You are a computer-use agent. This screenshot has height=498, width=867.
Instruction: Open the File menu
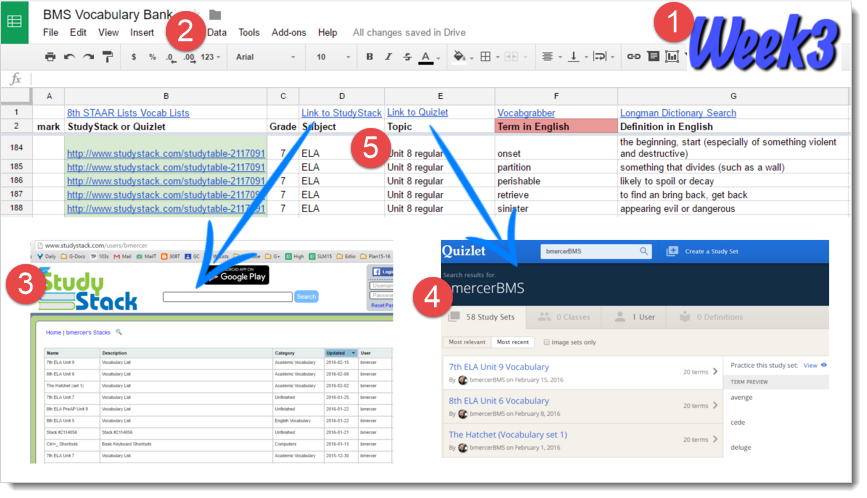point(50,33)
